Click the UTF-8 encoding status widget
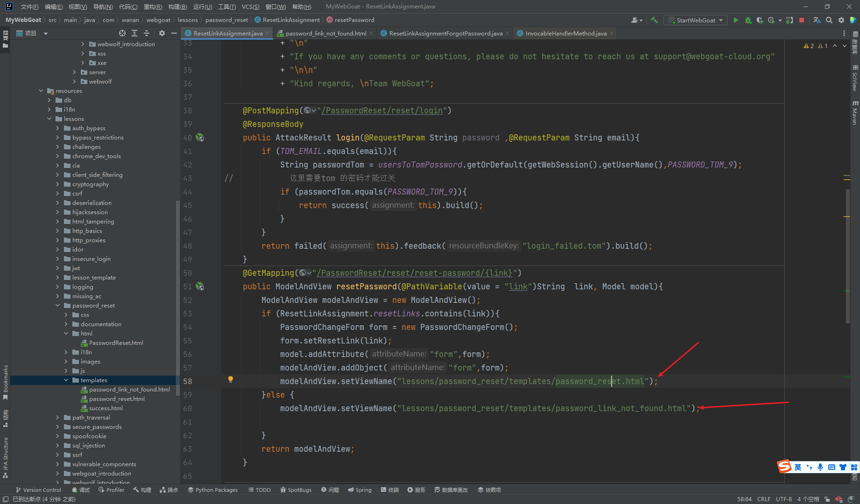The height and width of the screenshot is (504, 860). 784,499
